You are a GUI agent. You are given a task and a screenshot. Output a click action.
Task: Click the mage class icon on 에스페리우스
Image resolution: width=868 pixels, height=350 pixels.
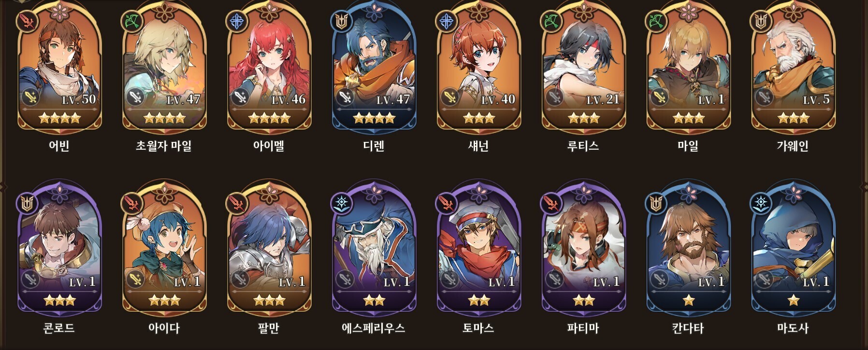click(341, 204)
